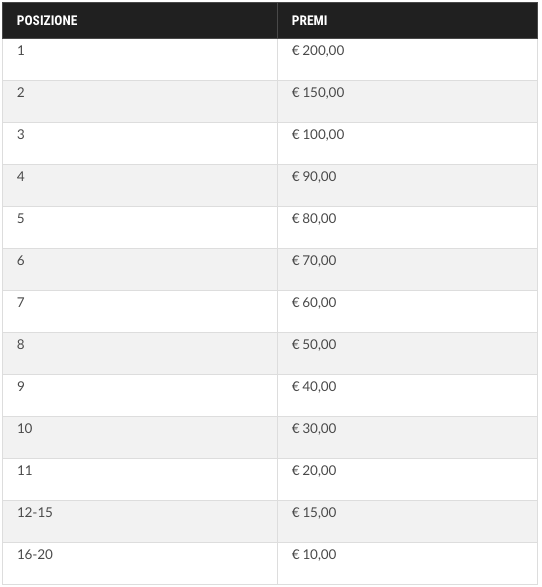Select the € 60,00 prize cell

(408, 311)
